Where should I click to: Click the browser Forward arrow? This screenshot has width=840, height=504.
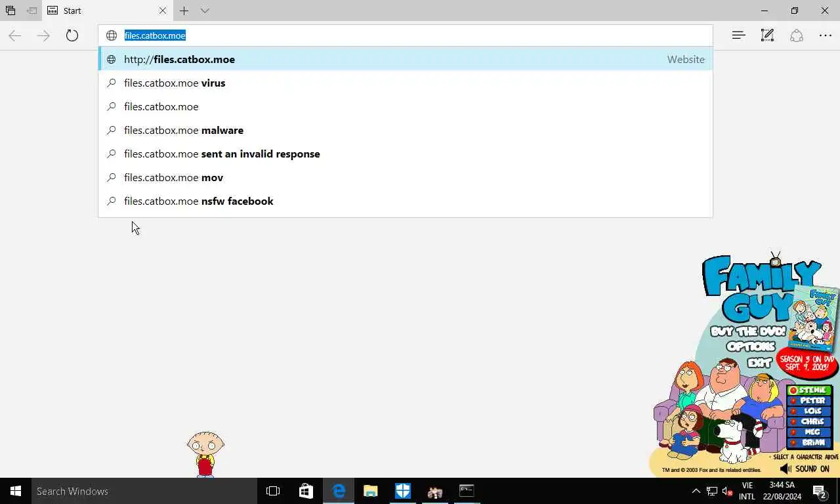[x=43, y=35]
